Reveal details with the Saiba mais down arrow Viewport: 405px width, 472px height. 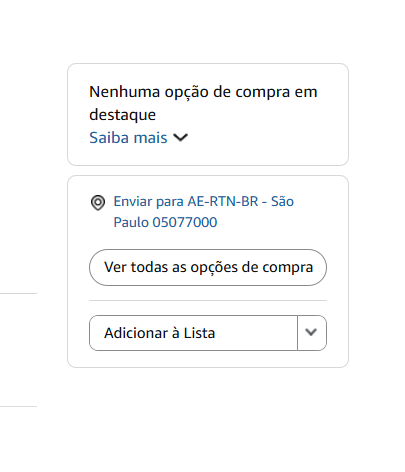coord(181,138)
